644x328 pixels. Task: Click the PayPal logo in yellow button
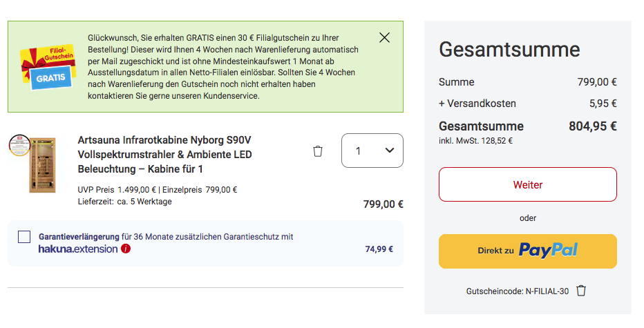point(548,251)
